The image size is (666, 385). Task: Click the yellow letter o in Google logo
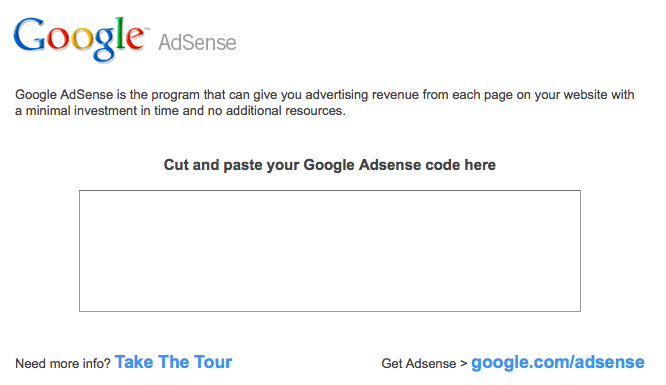pos(82,39)
